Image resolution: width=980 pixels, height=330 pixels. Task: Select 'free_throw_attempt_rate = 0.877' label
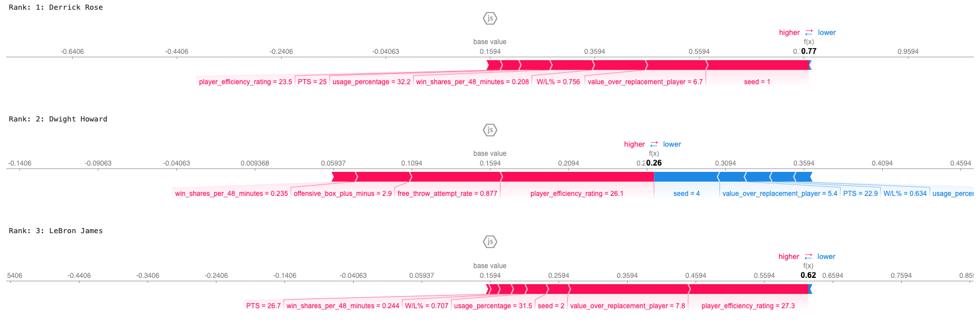tap(447, 194)
